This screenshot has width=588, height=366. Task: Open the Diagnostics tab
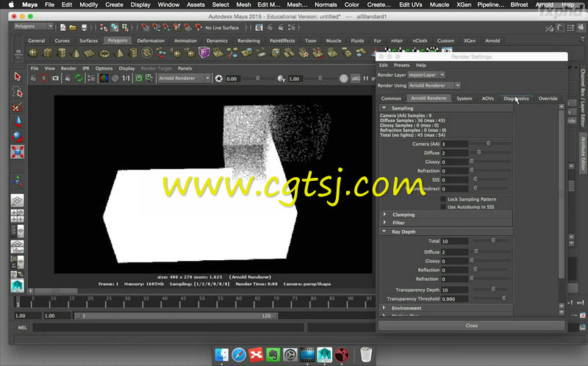(x=516, y=98)
